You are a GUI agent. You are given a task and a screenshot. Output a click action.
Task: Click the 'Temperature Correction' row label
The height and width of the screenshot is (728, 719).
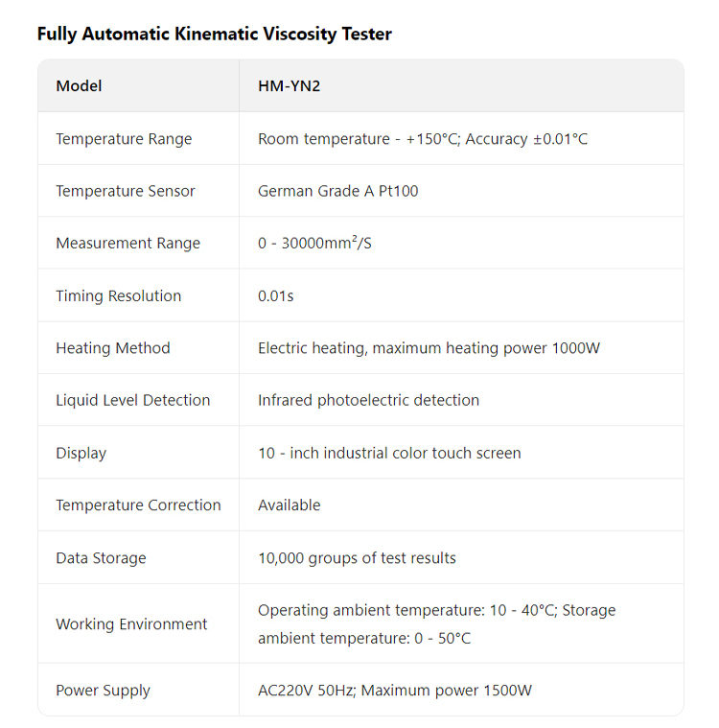pos(138,505)
